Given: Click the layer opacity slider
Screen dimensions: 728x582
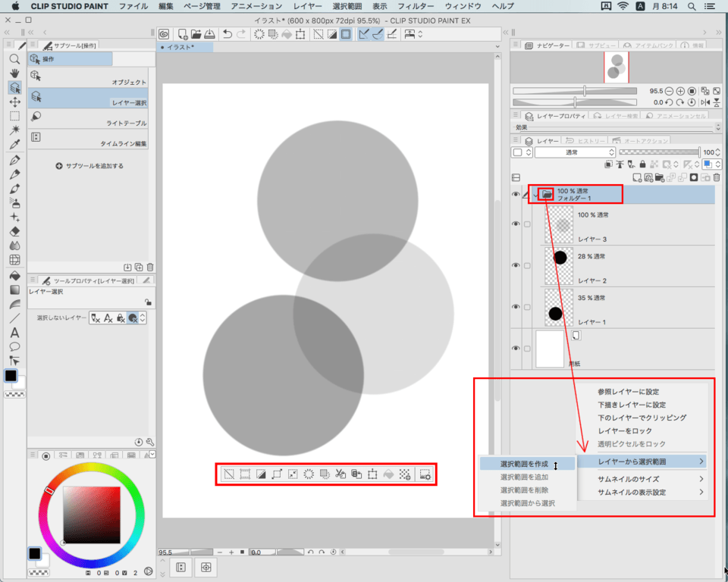Looking at the screenshot, I should (659, 152).
